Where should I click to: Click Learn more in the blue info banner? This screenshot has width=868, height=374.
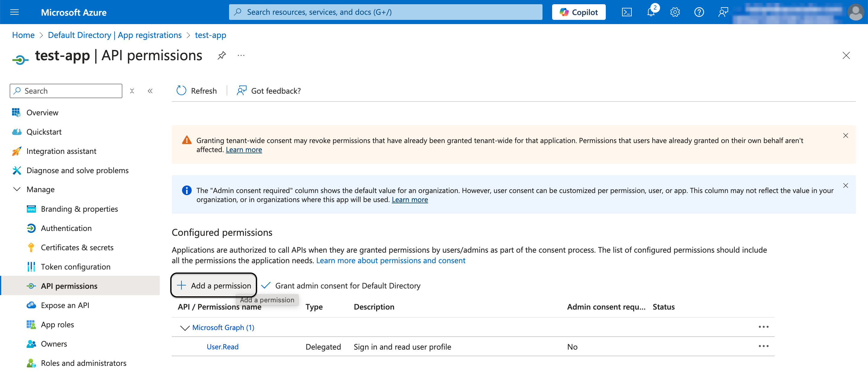click(410, 200)
